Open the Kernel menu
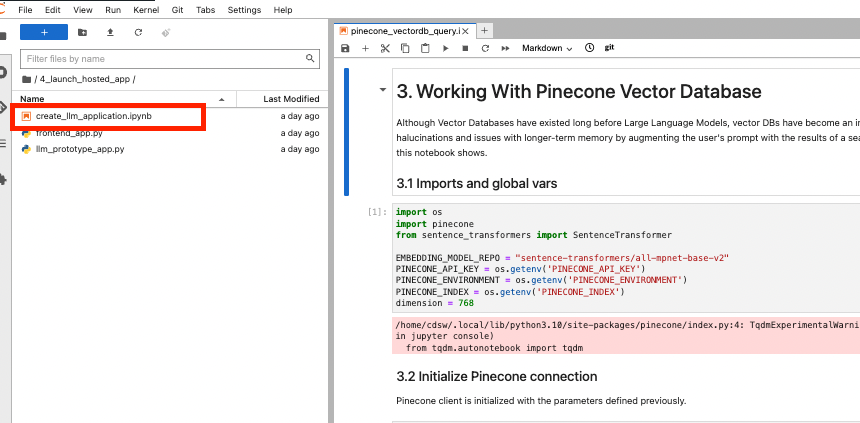860x423 pixels. pos(146,10)
